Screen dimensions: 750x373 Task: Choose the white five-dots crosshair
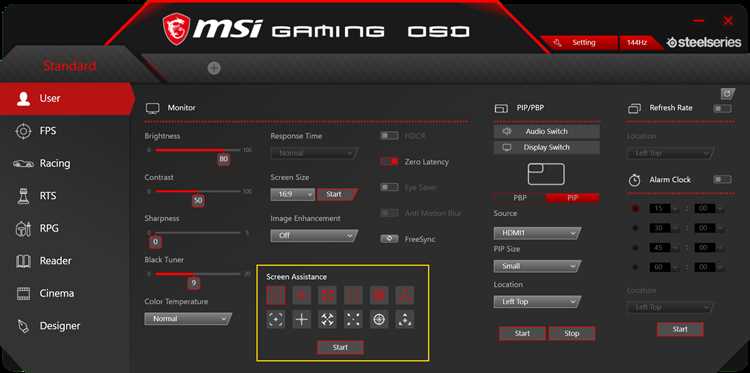click(353, 319)
